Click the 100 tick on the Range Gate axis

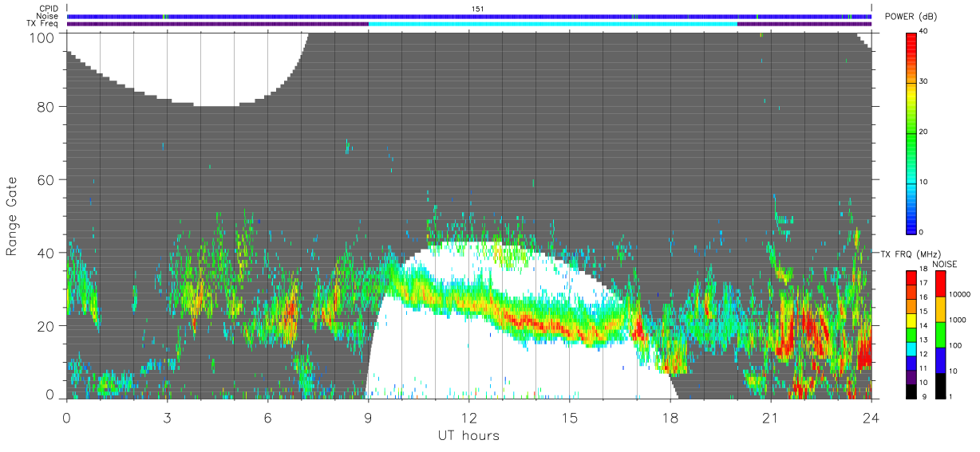(41, 37)
